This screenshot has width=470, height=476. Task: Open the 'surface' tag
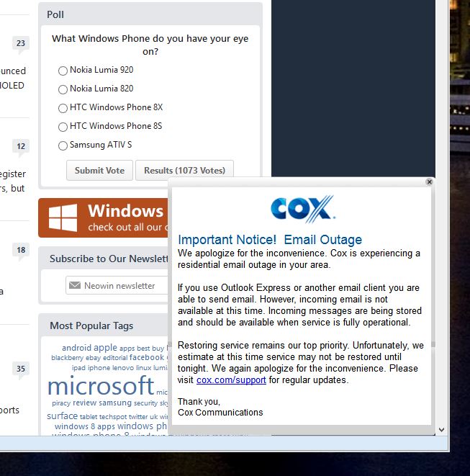pyautogui.click(x=63, y=416)
